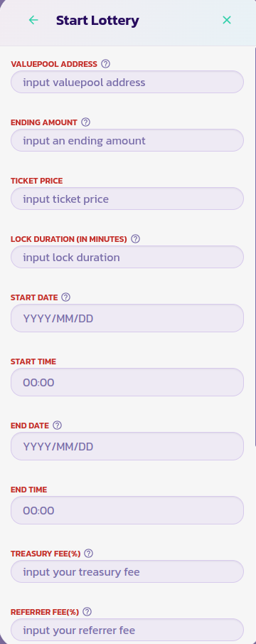Close the Start Lottery dialog
The image size is (256, 644).
point(226,20)
